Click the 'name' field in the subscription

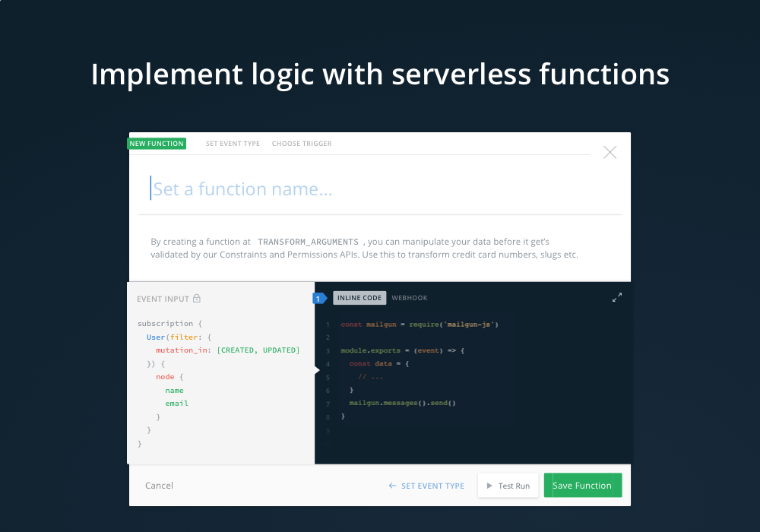pyautogui.click(x=174, y=390)
